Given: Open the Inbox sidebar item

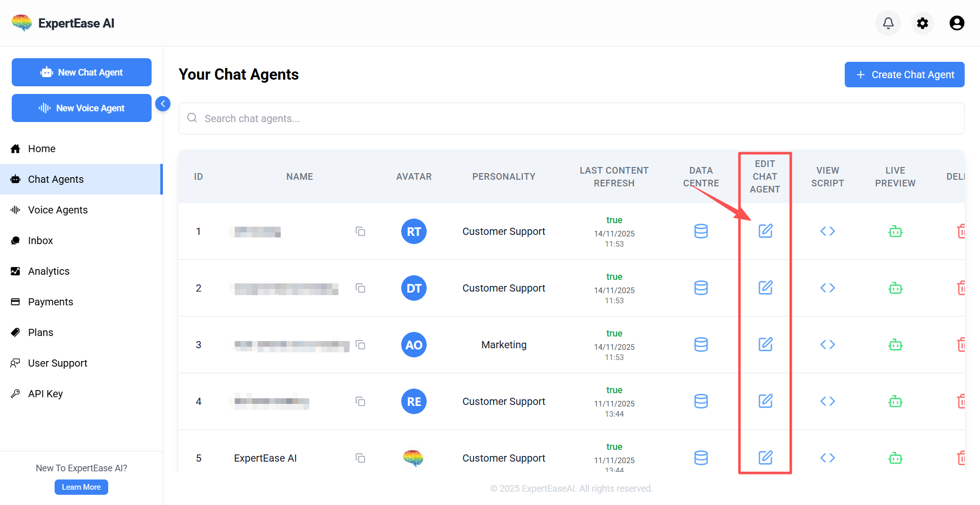Looking at the screenshot, I should point(40,241).
